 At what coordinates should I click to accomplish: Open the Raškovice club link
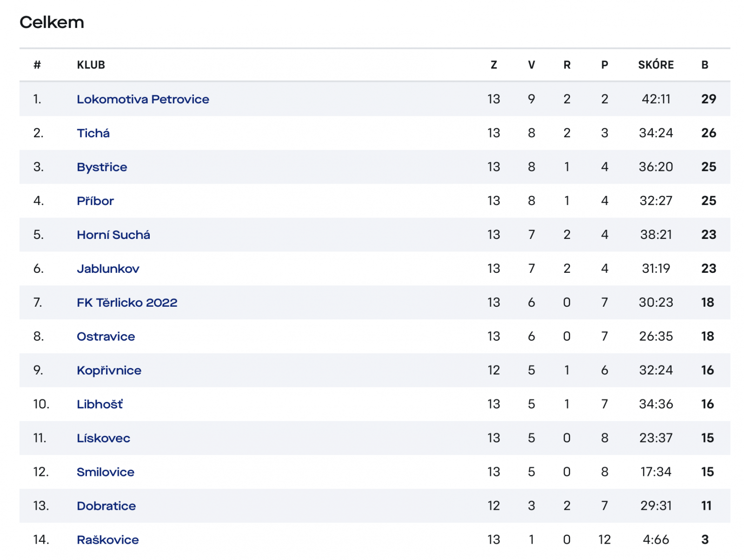coord(107,540)
